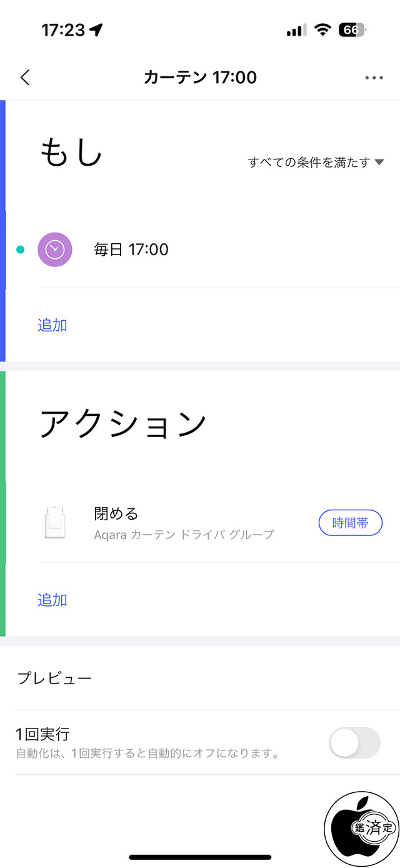Image resolution: width=400 pixels, height=868 pixels.
Task: Tap the back chevron to exit
Action: pos(25,77)
